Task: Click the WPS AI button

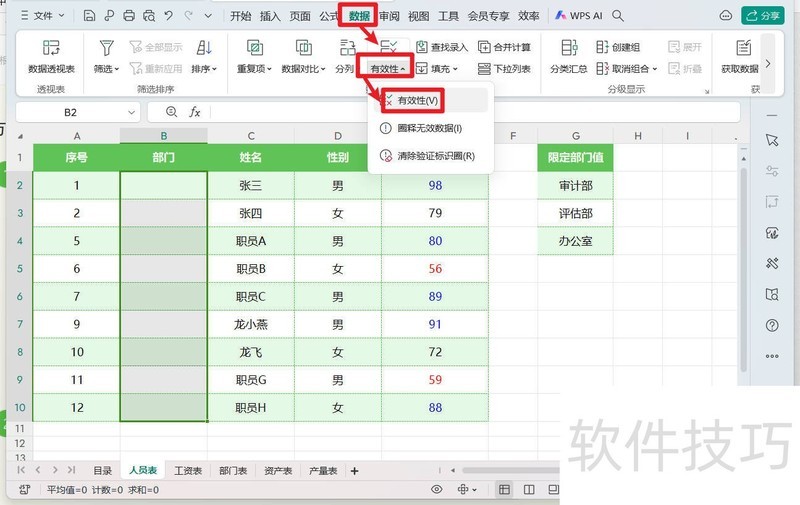Action: point(576,16)
